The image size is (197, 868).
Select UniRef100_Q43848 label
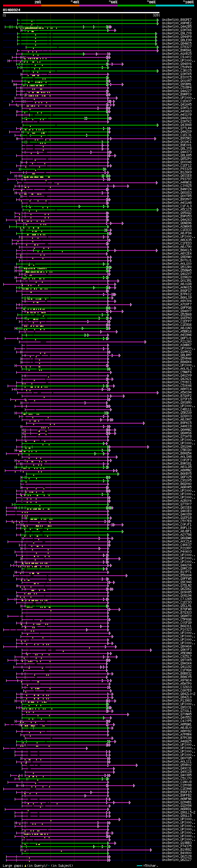click(177, 125)
